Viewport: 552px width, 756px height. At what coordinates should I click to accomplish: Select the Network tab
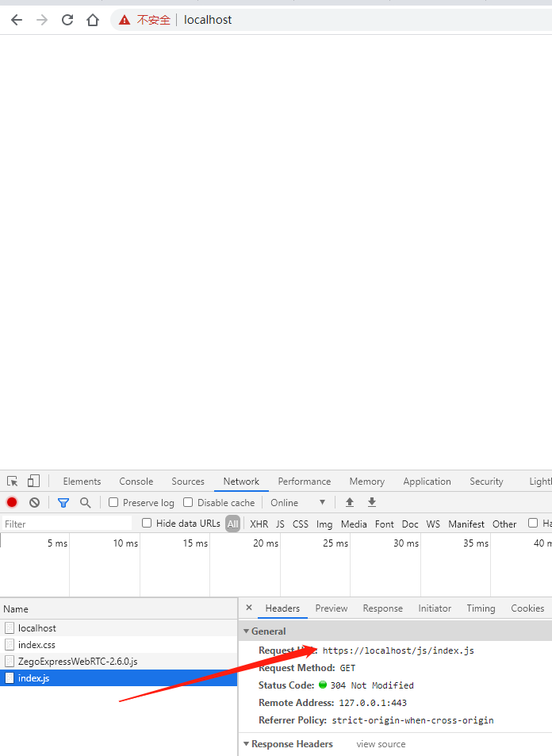point(241,482)
